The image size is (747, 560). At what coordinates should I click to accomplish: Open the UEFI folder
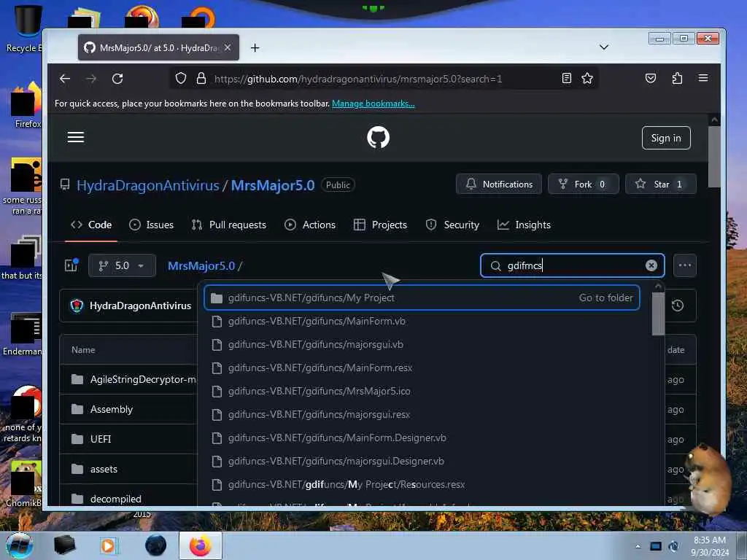pyautogui.click(x=101, y=439)
